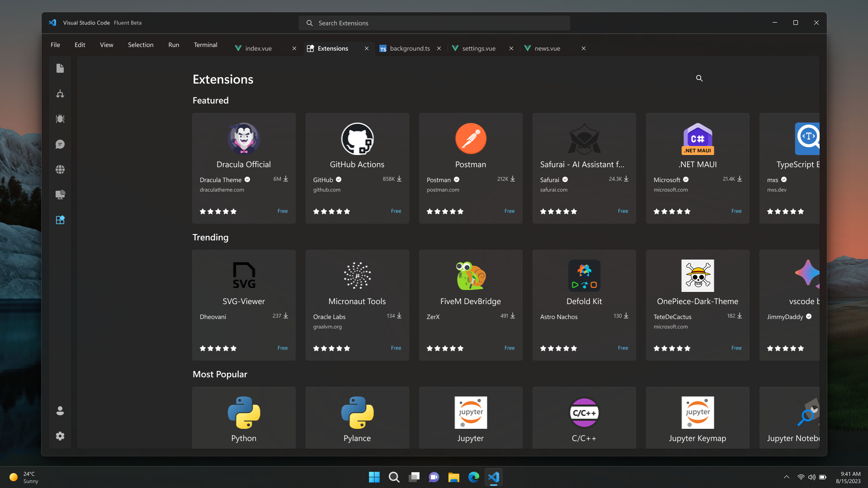The image size is (868, 488).
Task: Click the SVG-Viewer logo
Action: pyautogui.click(x=244, y=276)
